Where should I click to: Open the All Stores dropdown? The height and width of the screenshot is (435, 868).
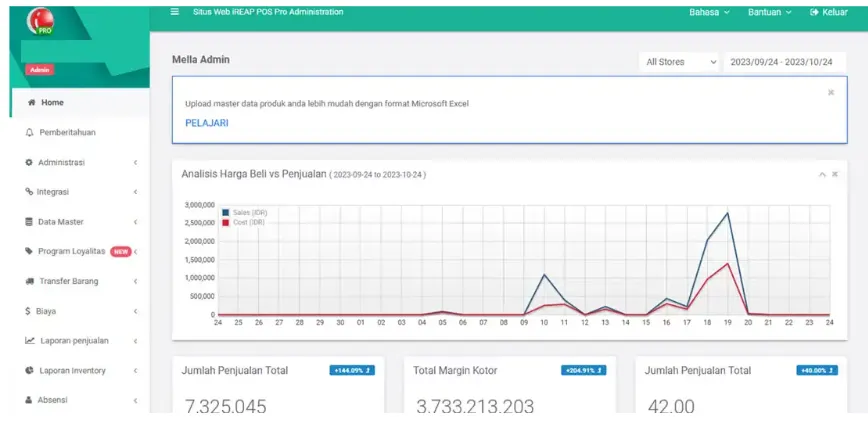pos(679,62)
